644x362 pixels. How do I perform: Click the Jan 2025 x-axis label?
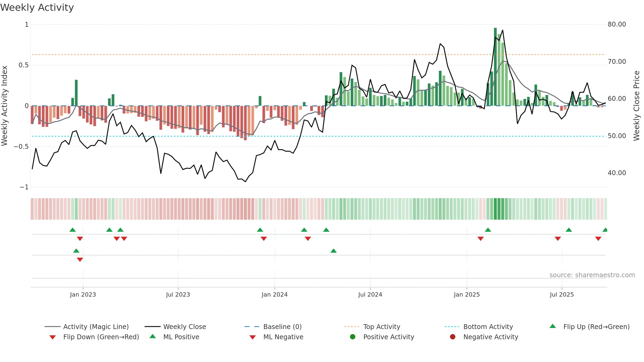pyautogui.click(x=467, y=294)
